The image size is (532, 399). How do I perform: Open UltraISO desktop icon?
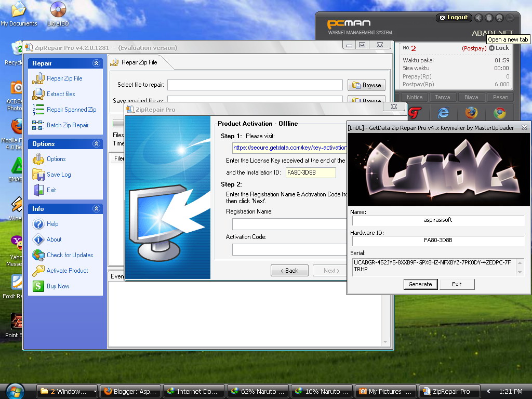tap(58, 14)
